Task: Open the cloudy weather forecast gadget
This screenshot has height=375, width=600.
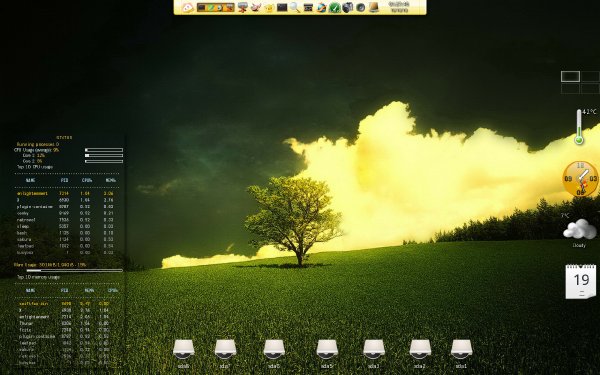Action: tap(580, 229)
